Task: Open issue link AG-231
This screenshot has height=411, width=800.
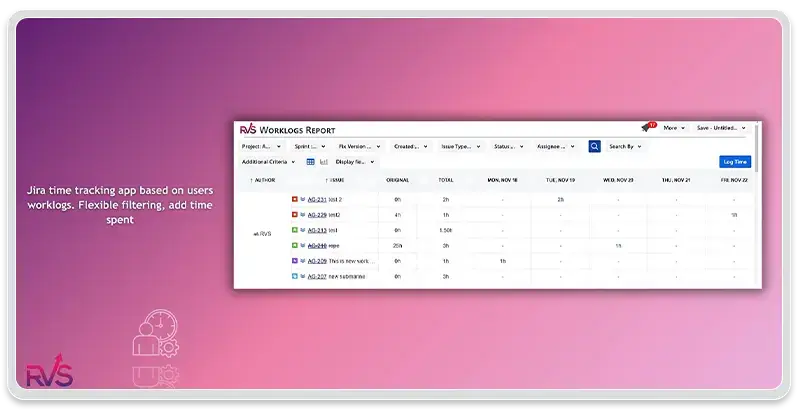Action: coord(317,199)
